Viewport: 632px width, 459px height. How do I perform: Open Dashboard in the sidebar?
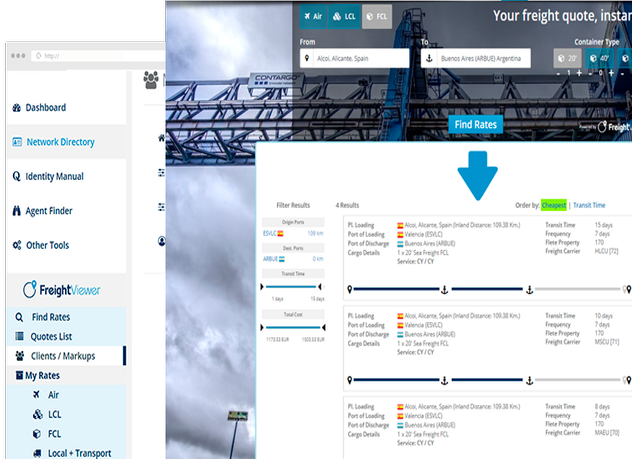(45, 108)
